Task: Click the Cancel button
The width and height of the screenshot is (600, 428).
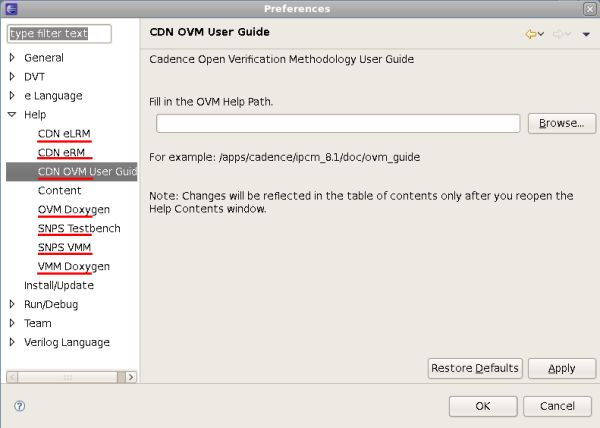Action: point(557,406)
